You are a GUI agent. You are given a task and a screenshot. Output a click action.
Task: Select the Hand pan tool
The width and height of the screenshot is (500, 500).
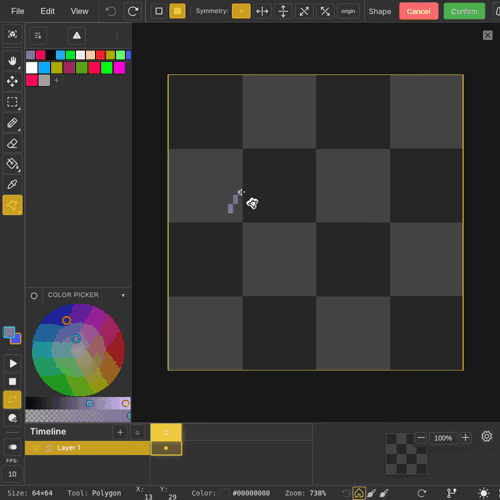12,61
